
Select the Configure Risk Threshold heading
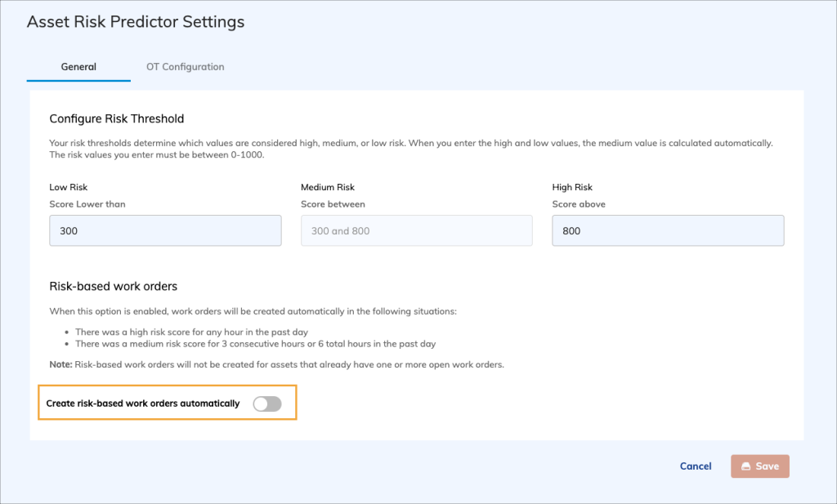(x=117, y=118)
